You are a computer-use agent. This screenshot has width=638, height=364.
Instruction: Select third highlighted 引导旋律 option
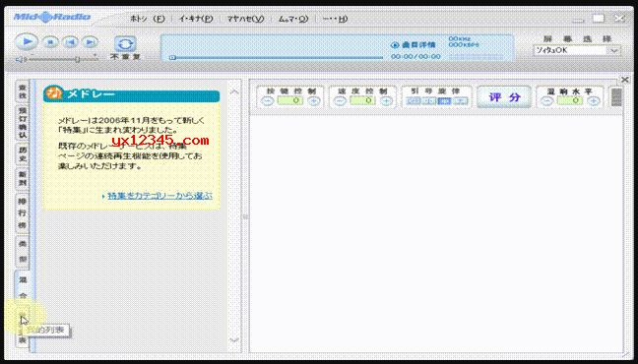coord(444,101)
